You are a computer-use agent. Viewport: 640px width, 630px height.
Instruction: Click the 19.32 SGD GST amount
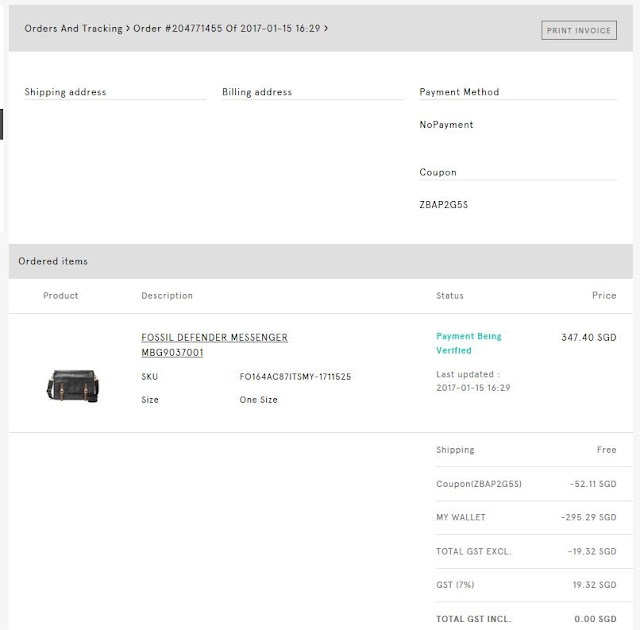[x=594, y=585]
